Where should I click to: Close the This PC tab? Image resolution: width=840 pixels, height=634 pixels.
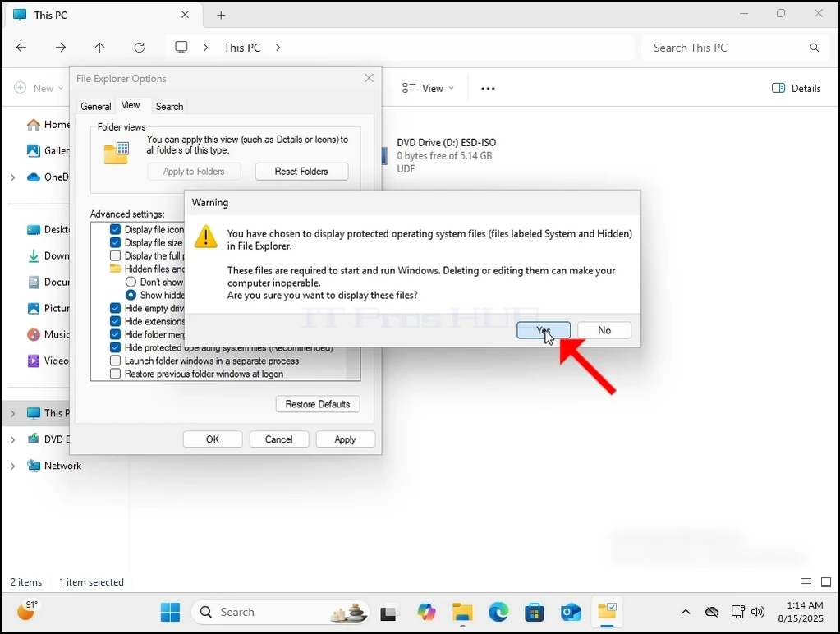[185, 15]
